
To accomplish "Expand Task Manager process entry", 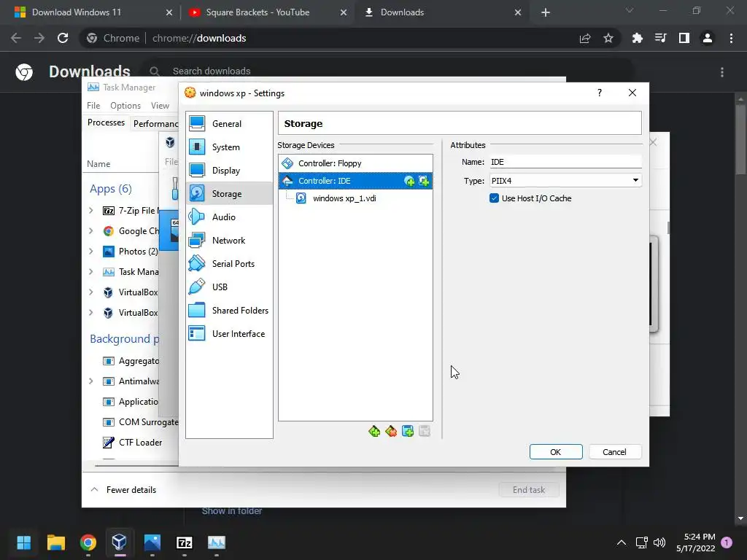I will pyautogui.click(x=91, y=272).
